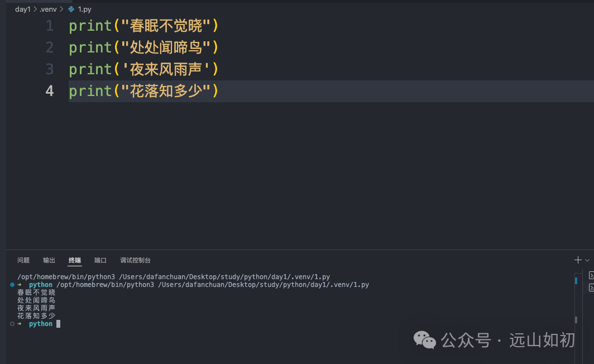The image size is (594, 364).
Task: Click code line print("春眠不觉晓")
Action: [x=143, y=26]
